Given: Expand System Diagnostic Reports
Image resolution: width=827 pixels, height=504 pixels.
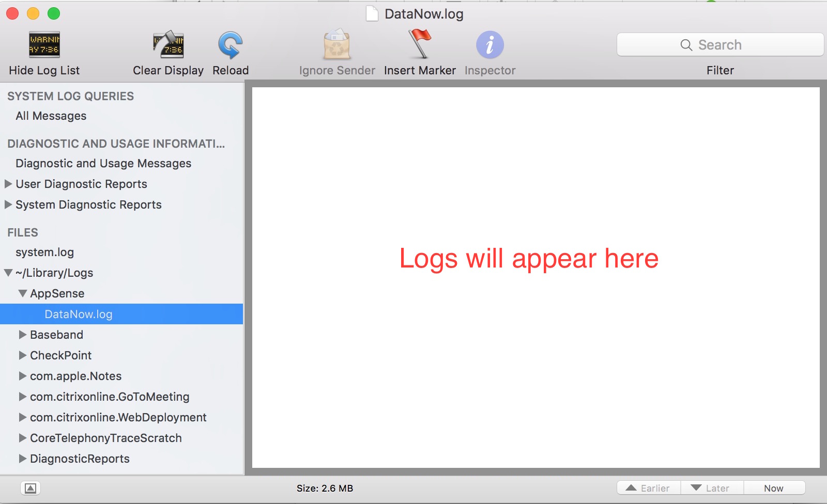Looking at the screenshot, I should pyautogui.click(x=8, y=204).
